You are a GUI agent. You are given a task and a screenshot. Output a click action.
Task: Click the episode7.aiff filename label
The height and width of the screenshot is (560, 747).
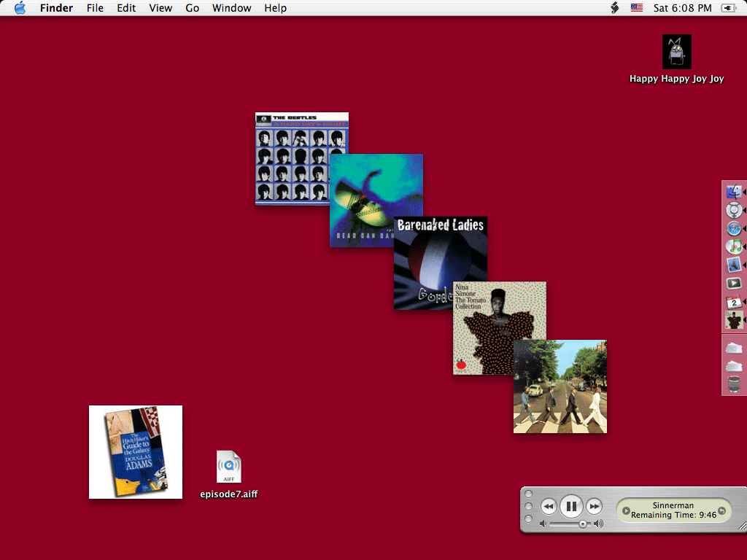pos(228,494)
